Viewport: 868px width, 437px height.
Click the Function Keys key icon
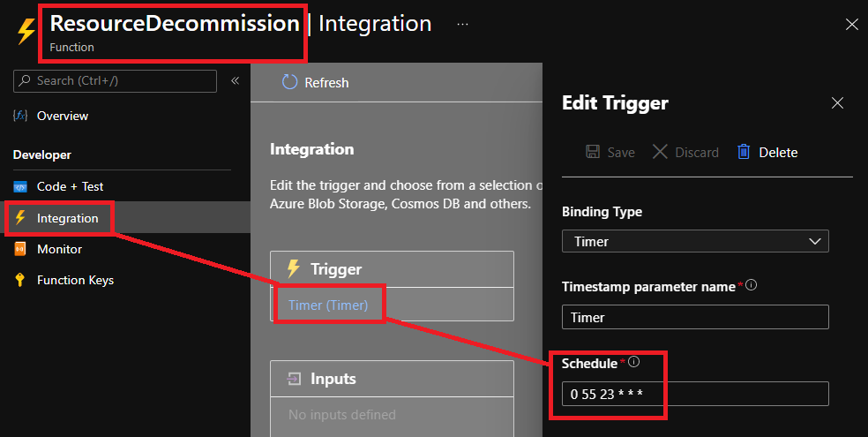tap(20, 280)
